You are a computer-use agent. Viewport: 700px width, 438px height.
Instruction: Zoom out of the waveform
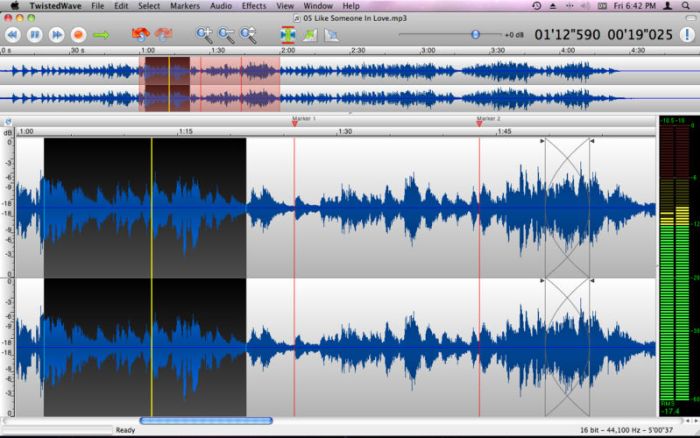tap(226, 35)
